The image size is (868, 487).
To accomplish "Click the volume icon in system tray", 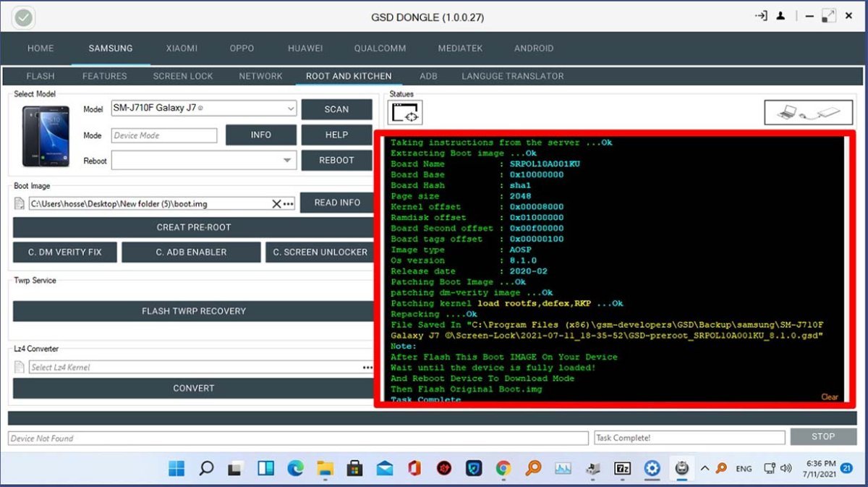I will coord(786,468).
